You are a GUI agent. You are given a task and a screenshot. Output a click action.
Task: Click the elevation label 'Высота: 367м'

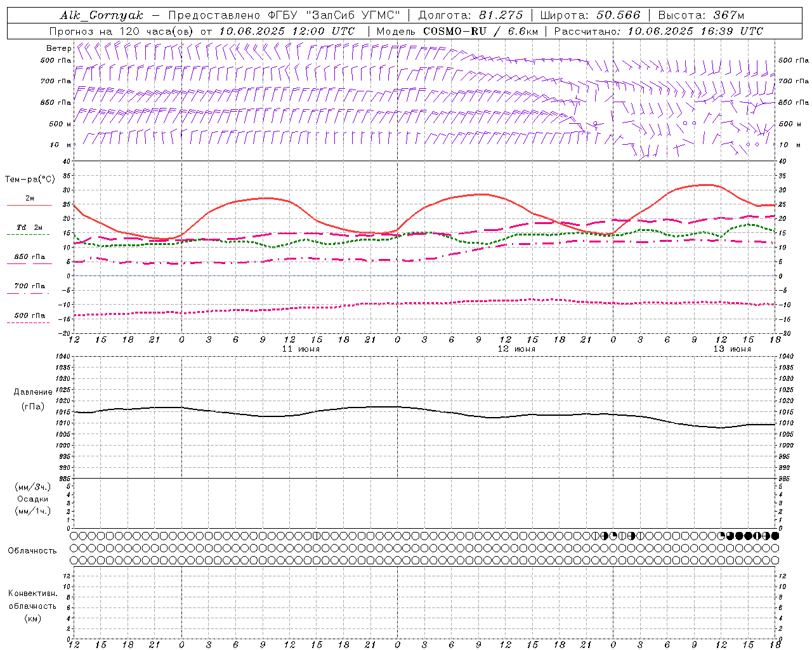click(x=701, y=15)
